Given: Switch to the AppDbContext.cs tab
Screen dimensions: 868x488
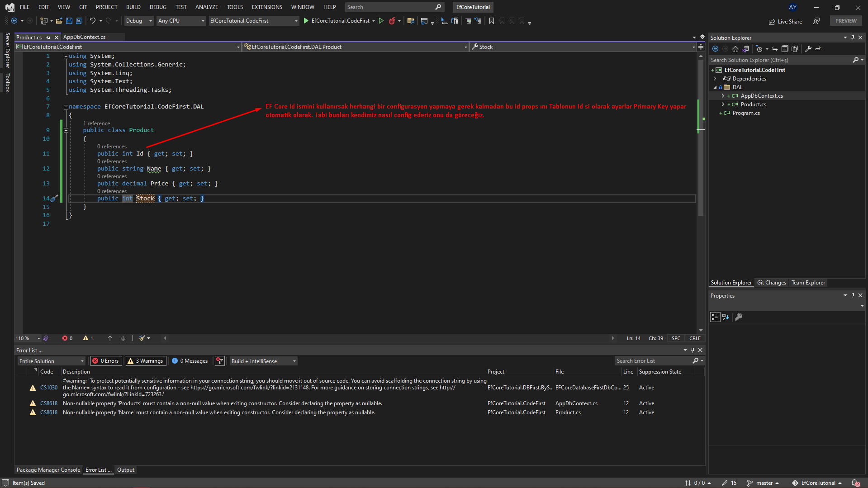Looking at the screenshot, I should click(84, 37).
